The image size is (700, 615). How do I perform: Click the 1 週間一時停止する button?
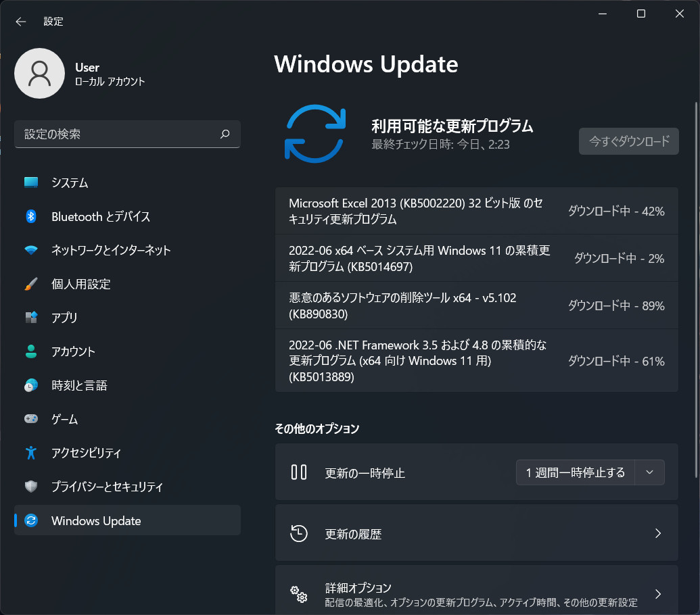coord(575,472)
